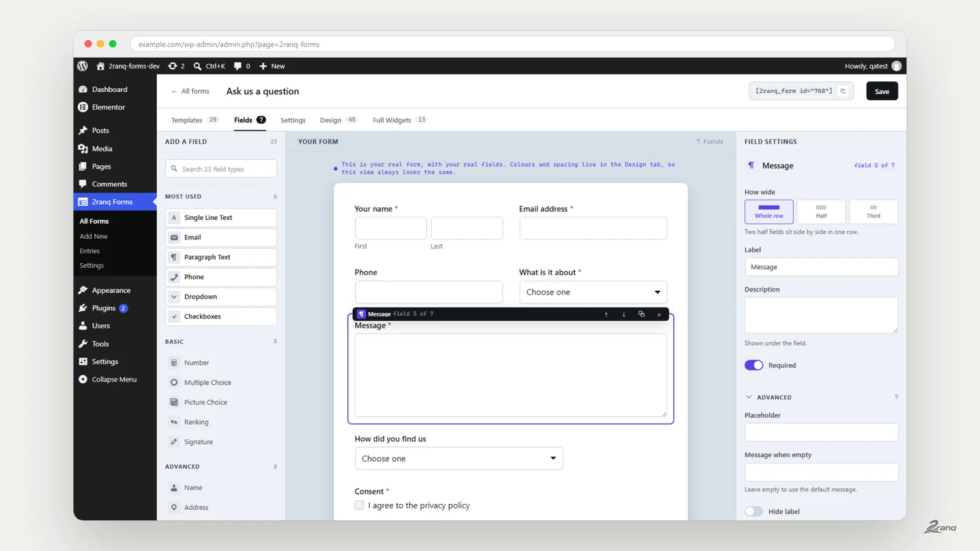The image size is (980, 551).
Task: Set field width to Third
Action: tap(873, 212)
